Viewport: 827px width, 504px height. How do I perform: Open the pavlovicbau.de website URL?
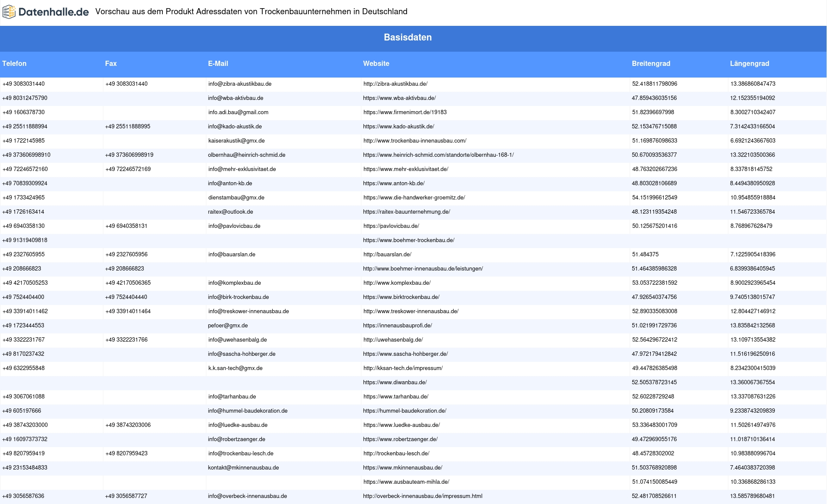pyautogui.click(x=391, y=226)
